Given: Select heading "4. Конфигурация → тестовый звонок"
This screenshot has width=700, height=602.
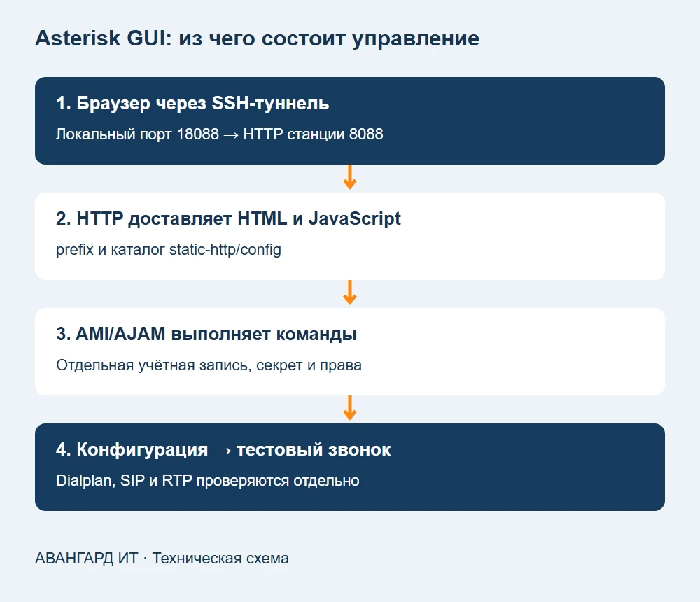Looking at the screenshot, I should [x=223, y=449].
